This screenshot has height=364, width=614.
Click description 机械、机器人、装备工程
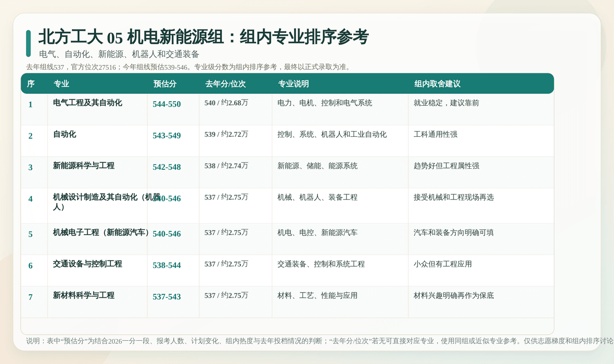click(x=318, y=197)
